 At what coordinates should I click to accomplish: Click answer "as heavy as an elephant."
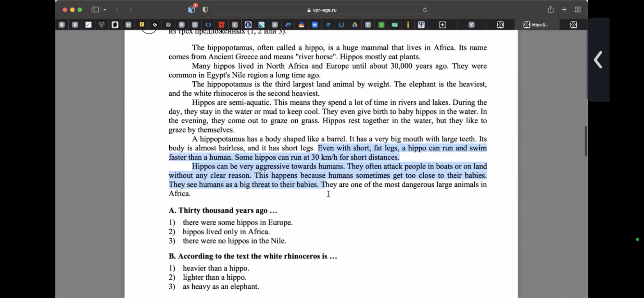(221, 287)
